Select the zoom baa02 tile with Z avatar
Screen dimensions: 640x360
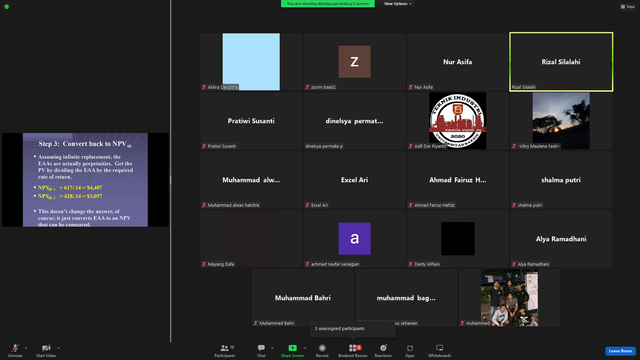(x=354, y=62)
